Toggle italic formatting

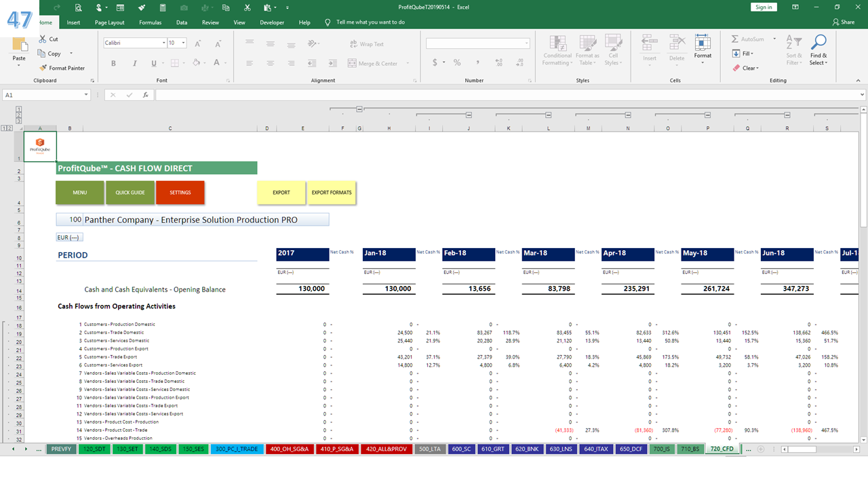134,63
